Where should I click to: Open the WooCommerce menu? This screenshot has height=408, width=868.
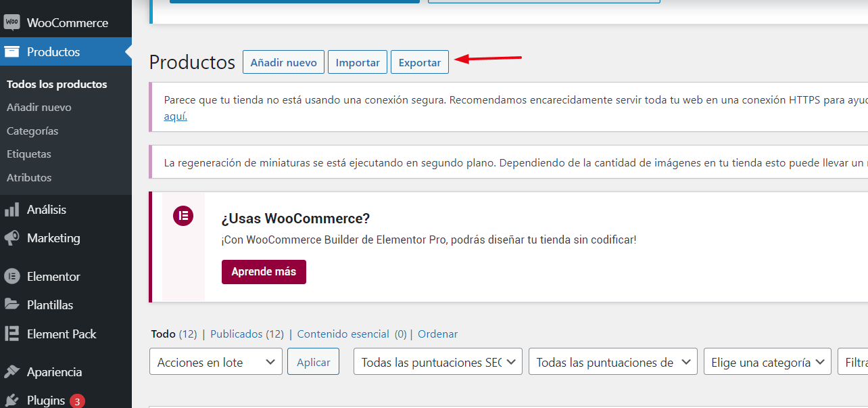click(66, 22)
